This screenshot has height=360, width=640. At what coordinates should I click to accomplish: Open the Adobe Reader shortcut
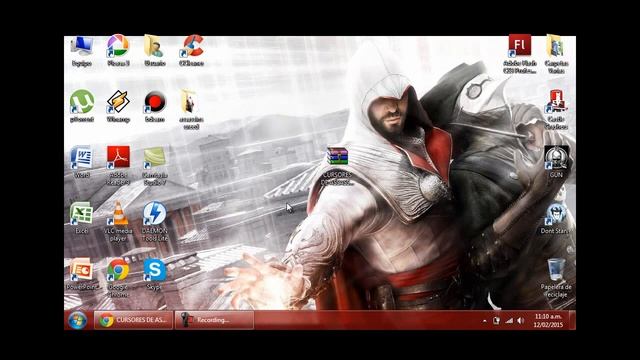pyautogui.click(x=118, y=165)
